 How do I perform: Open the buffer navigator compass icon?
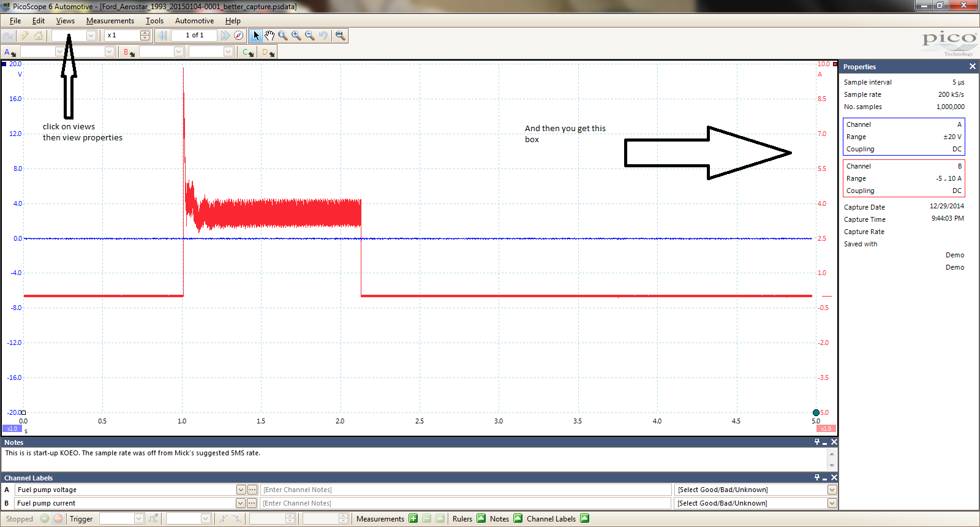pos(239,36)
